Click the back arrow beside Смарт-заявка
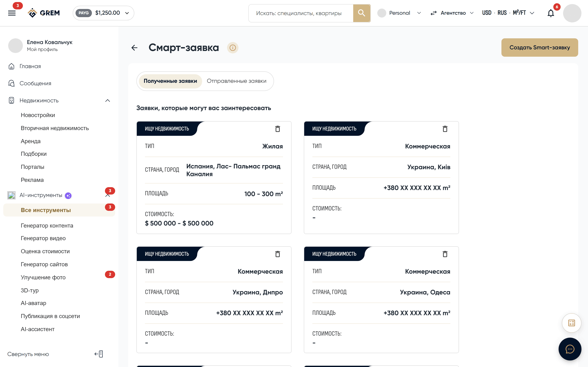Screen dimensions: 588x367 click(x=134, y=48)
